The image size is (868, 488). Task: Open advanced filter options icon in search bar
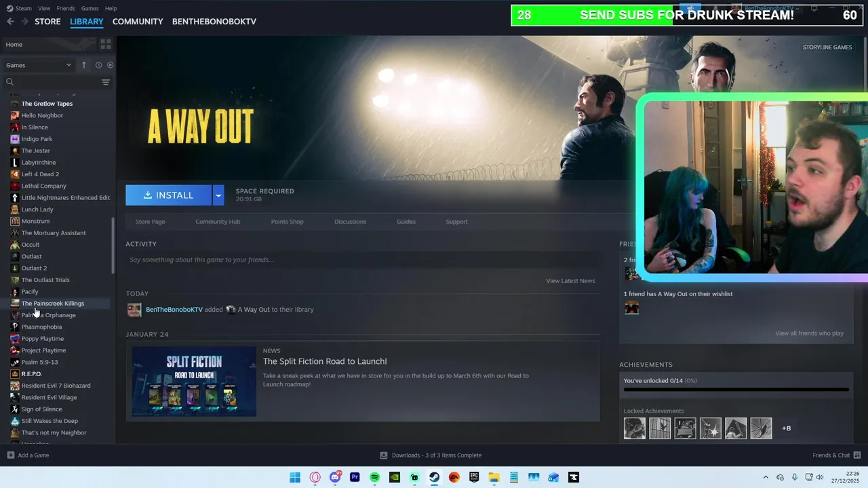(x=106, y=82)
